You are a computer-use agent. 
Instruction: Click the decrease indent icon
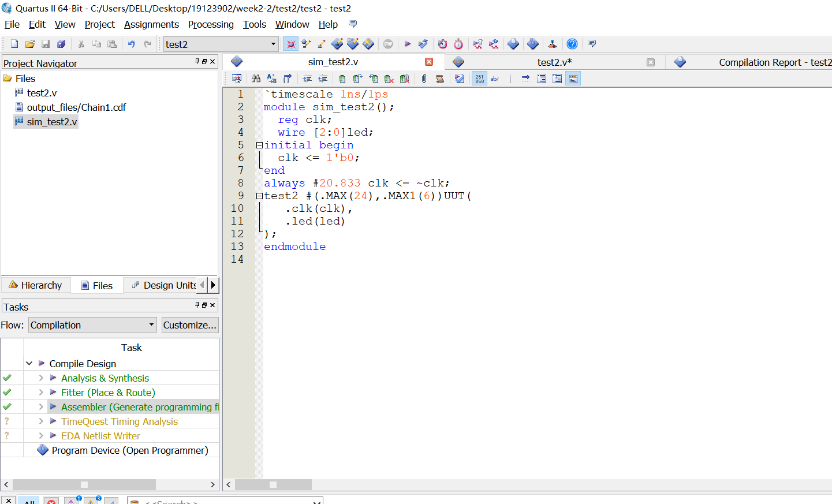click(323, 79)
